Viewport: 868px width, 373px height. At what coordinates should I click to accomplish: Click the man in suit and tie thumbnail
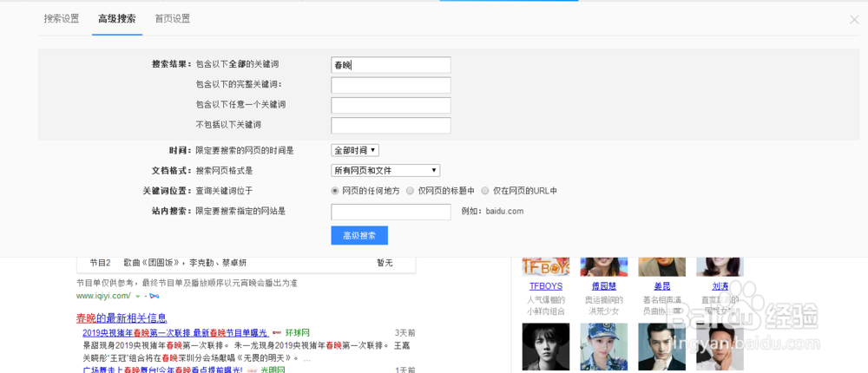point(661,347)
